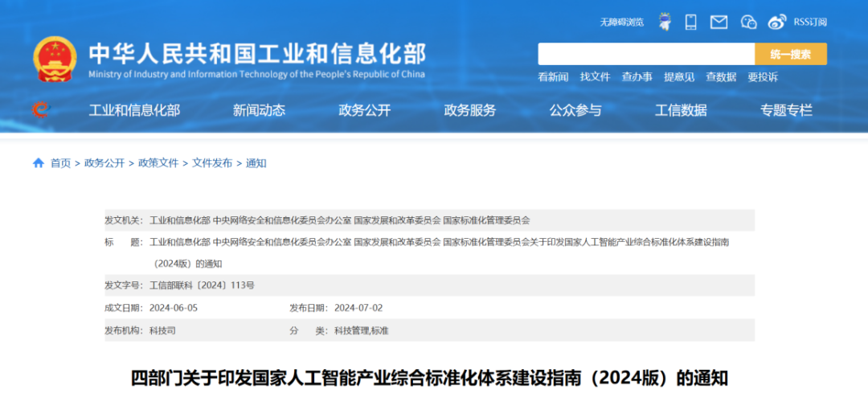868x402 pixels.
Task: Open the 查办事 quick link
Action: point(637,77)
